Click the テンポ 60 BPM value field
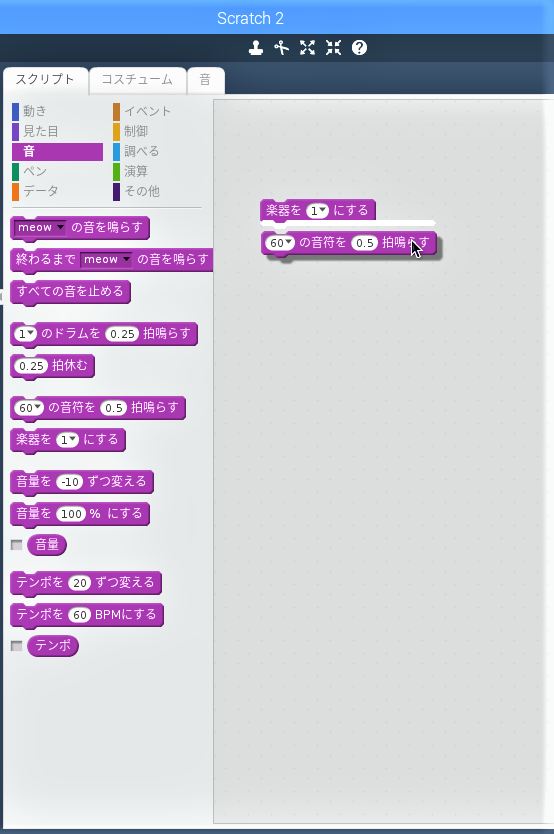554x834 pixels. coord(80,615)
